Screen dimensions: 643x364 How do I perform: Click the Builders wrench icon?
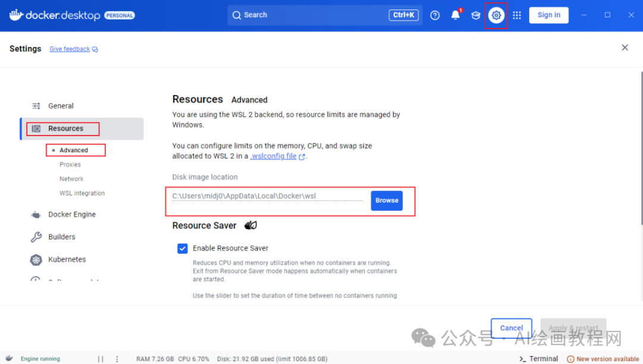(x=36, y=237)
